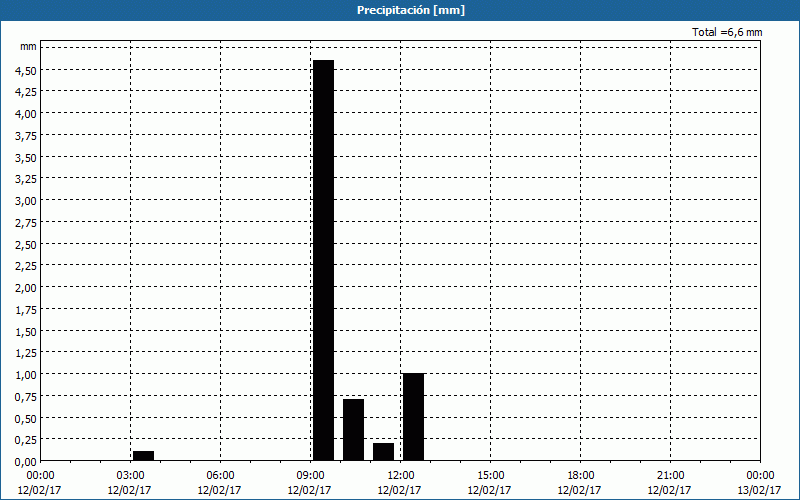Click the 15:00 time label
800x500 pixels.
(x=490, y=476)
